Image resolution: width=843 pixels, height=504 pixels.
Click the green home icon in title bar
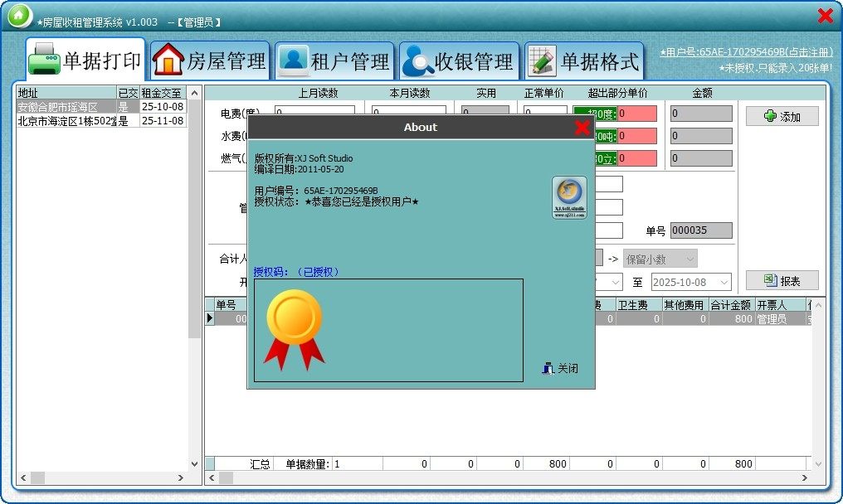20,15
